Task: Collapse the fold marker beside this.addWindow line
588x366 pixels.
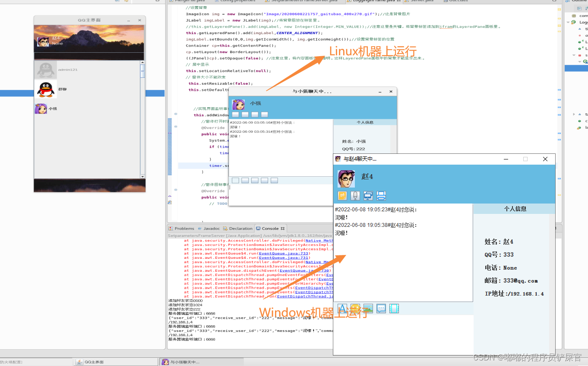Action: [176, 114]
